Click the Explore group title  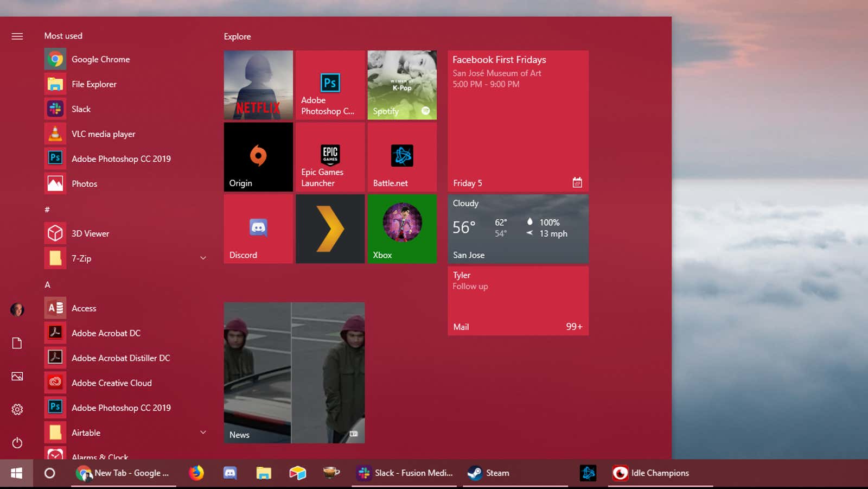point(238,36)
